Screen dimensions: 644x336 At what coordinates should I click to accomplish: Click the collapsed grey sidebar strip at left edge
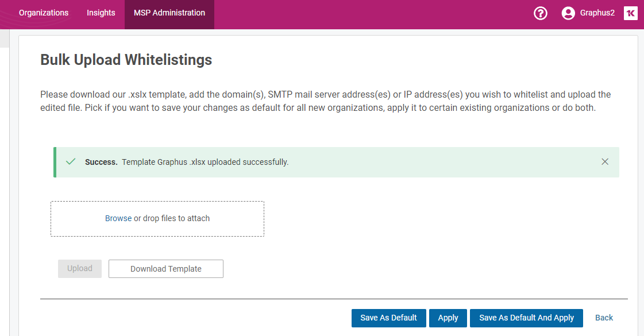tap(5, 38)
